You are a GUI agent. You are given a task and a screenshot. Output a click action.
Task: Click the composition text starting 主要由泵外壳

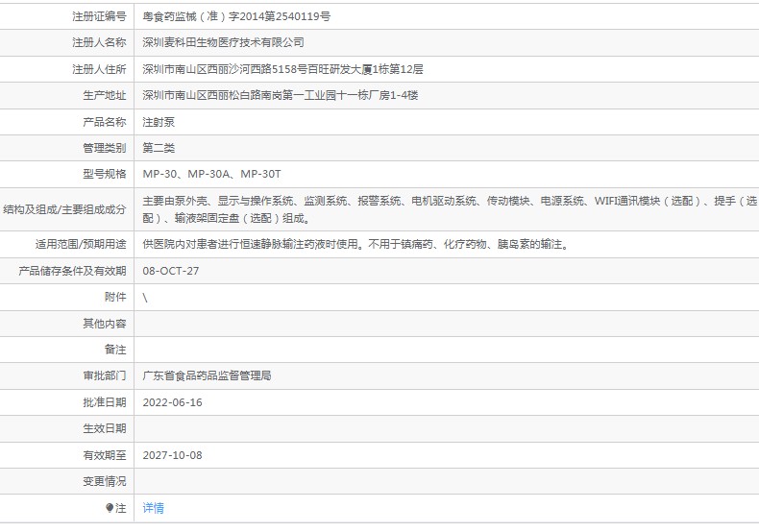pyautogui.click(x=450, y=209)
